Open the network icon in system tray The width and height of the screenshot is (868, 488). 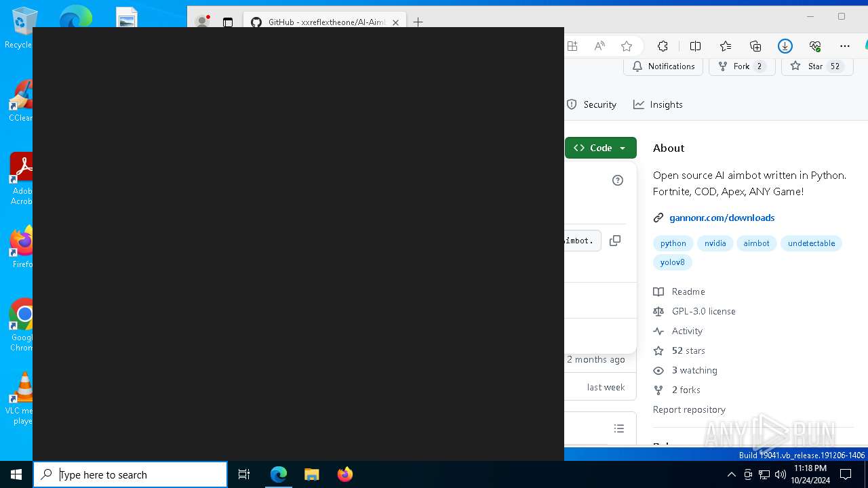[764, 474]
